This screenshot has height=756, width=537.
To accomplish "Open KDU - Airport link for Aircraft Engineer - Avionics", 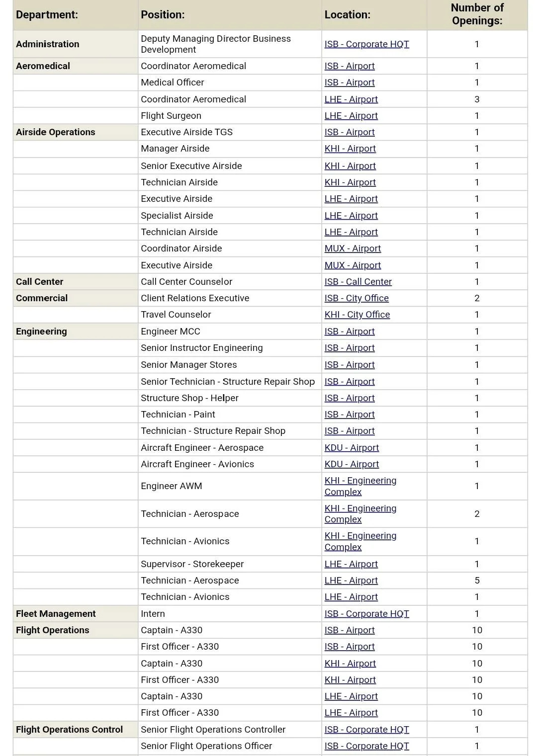I will click(x=352, y=464).
